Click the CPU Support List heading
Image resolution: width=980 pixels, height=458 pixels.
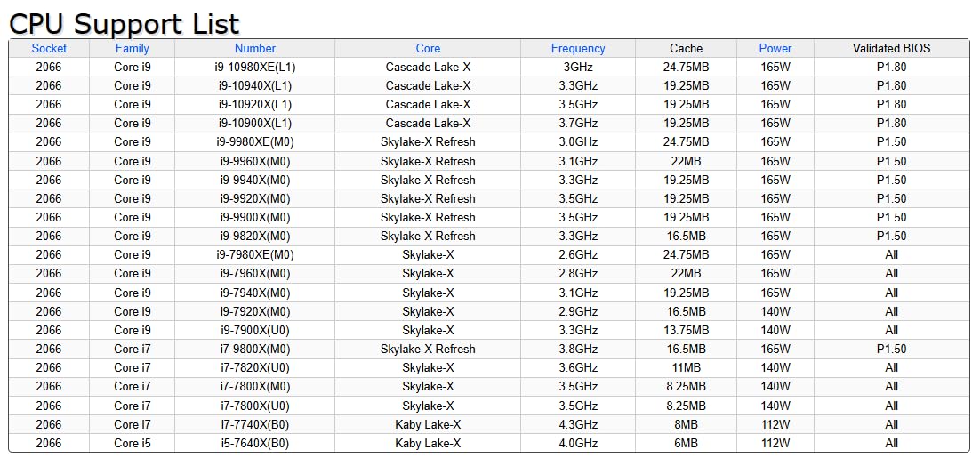125,23
